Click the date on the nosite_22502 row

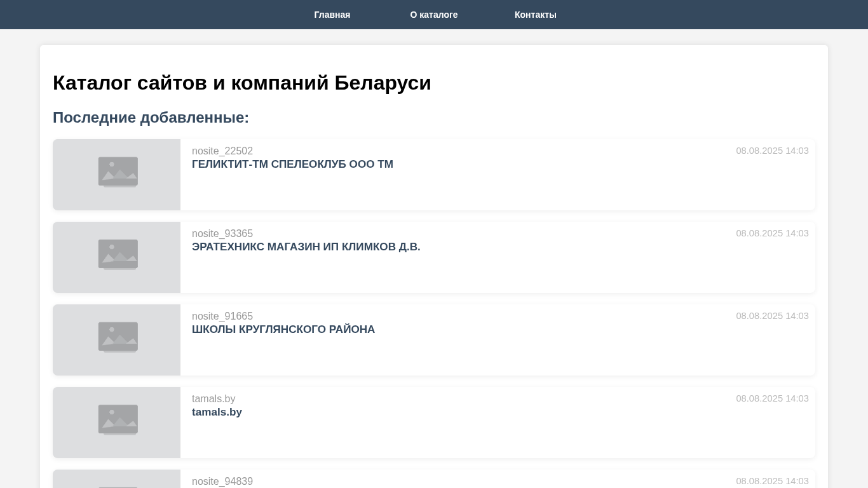[772, 151]
